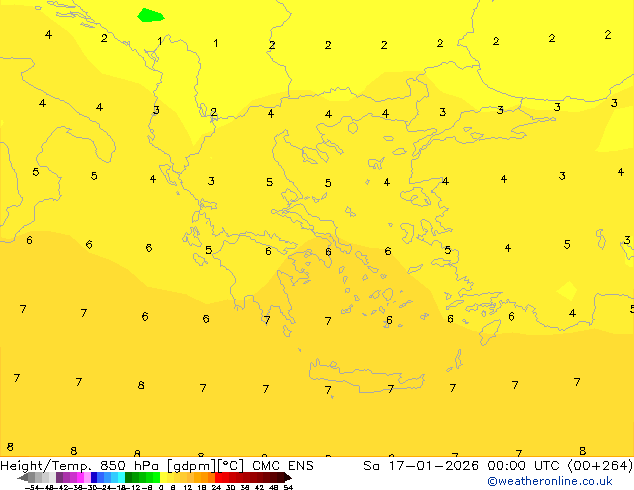
Task: Click the dark green swatch in the legend
Action: (x=129, y=477)
